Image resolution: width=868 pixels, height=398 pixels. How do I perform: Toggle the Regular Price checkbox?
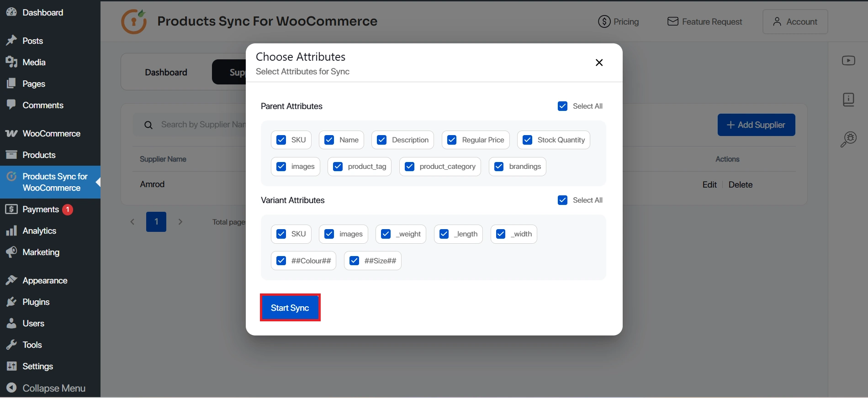(x=452, y=140)
